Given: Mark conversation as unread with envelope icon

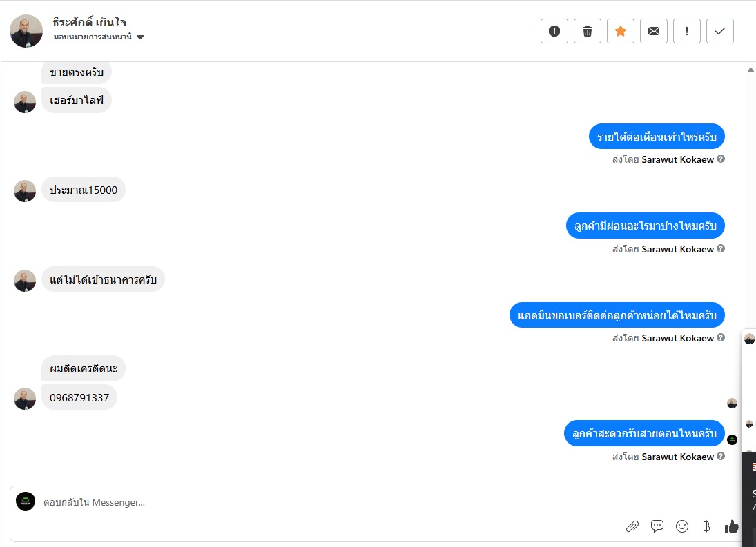Looking at the screenshot, I should tap(653, 31).
